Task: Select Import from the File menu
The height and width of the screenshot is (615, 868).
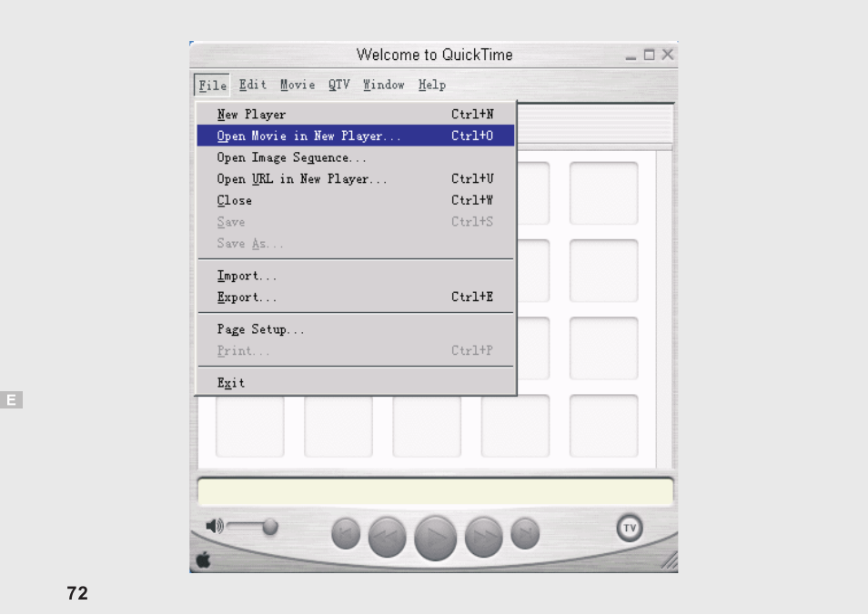Action: (x=356, y=276)
